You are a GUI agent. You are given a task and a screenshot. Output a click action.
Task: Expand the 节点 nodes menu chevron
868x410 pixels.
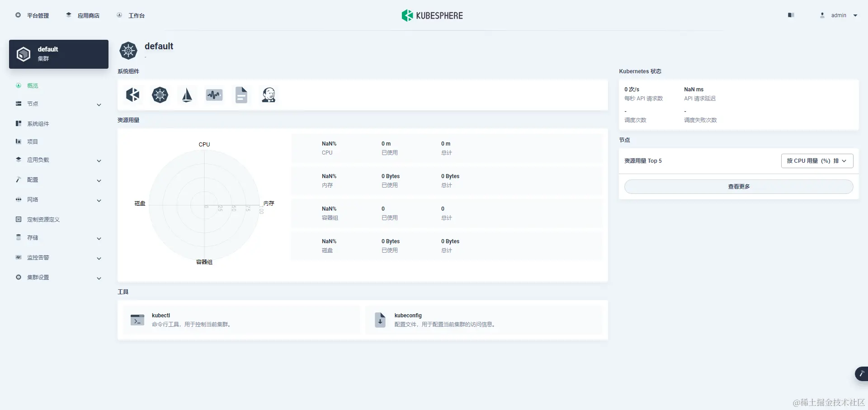[99, 105]
